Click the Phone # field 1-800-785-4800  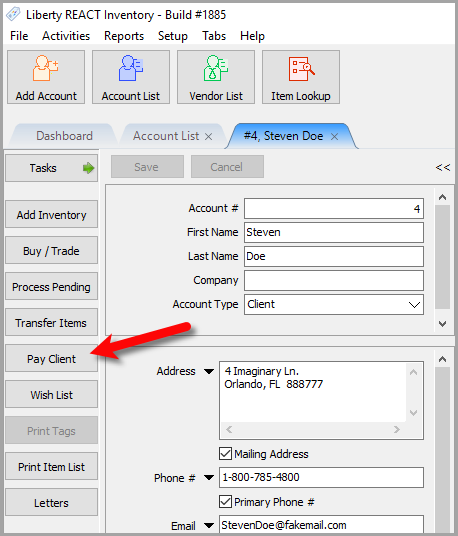[x=321, y=478]
